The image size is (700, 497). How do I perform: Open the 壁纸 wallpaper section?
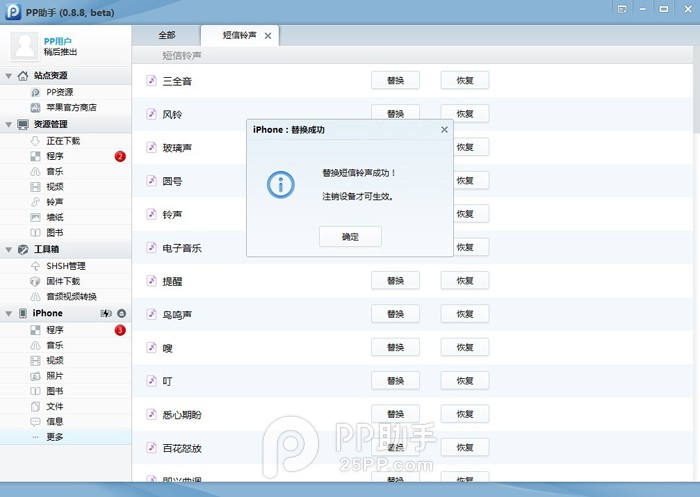pos(55,217)
